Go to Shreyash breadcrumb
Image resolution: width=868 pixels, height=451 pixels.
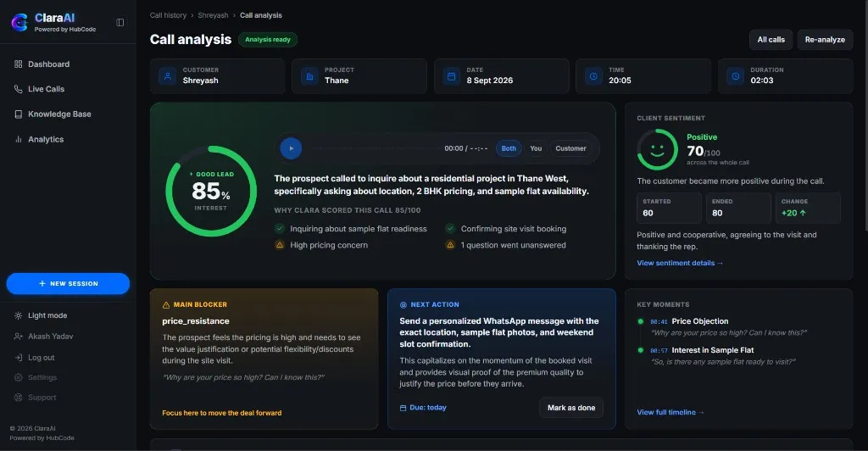[213, 15]
